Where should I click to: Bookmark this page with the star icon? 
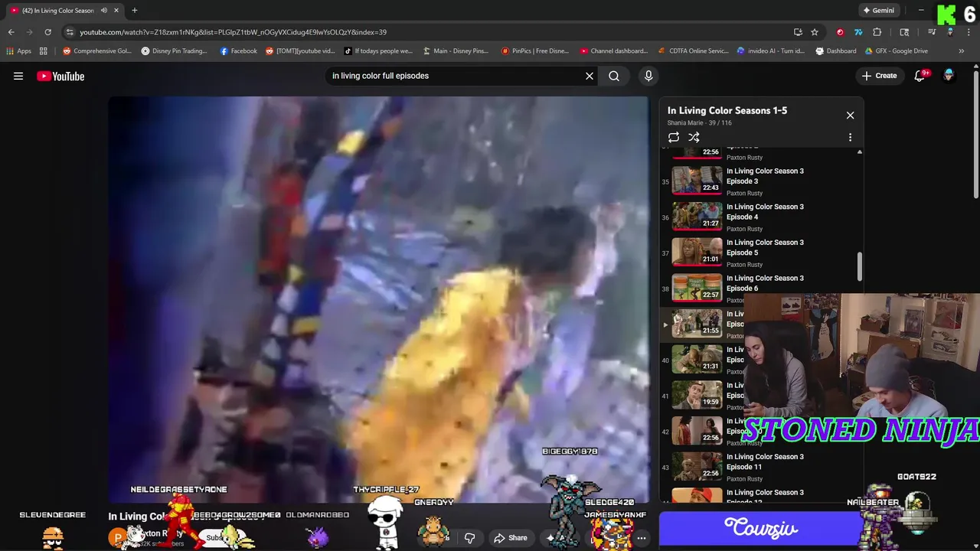pos(815,32)
